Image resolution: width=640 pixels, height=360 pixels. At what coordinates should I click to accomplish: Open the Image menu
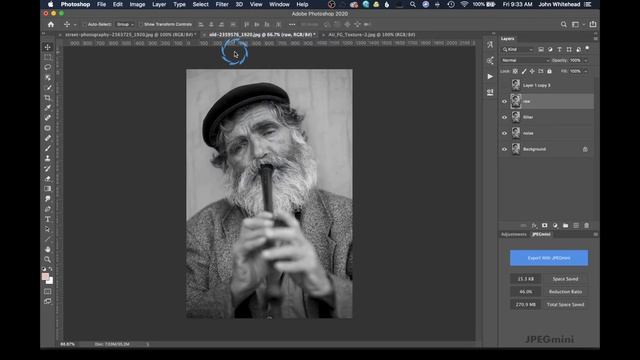tap(137, 4)
